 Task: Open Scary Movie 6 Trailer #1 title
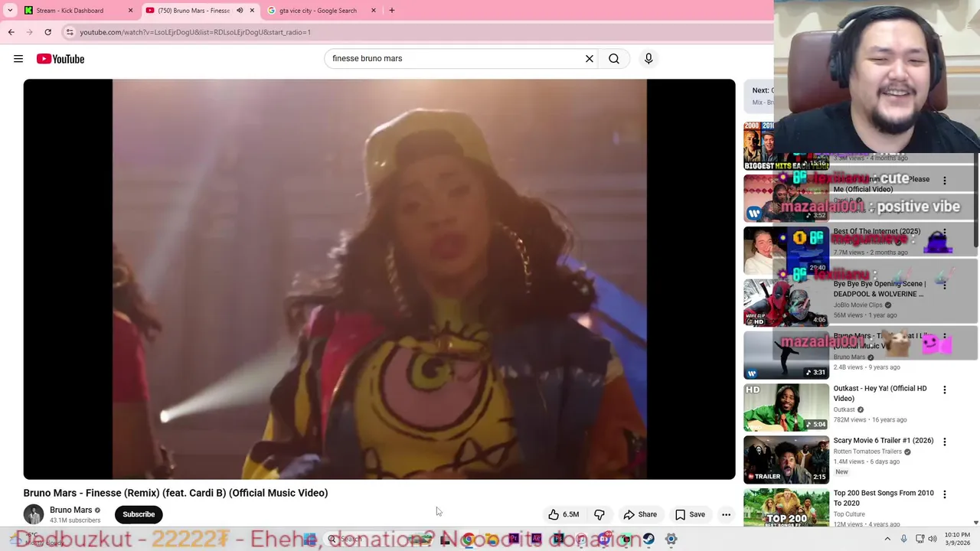click(x=883, y=441)
